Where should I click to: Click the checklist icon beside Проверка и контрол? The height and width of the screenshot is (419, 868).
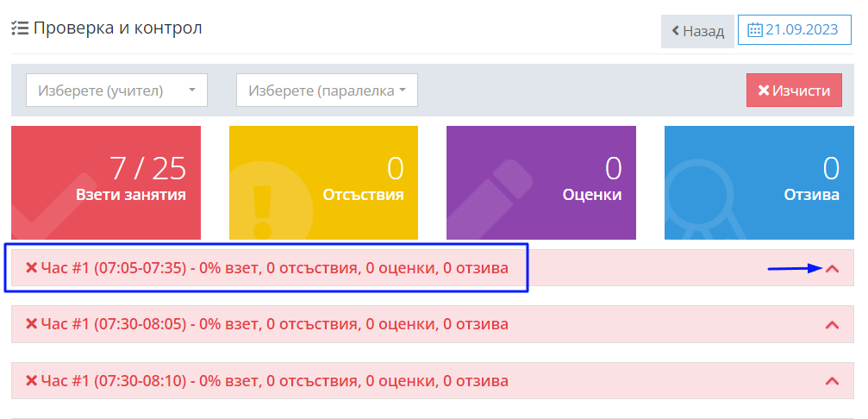point(20,28)
